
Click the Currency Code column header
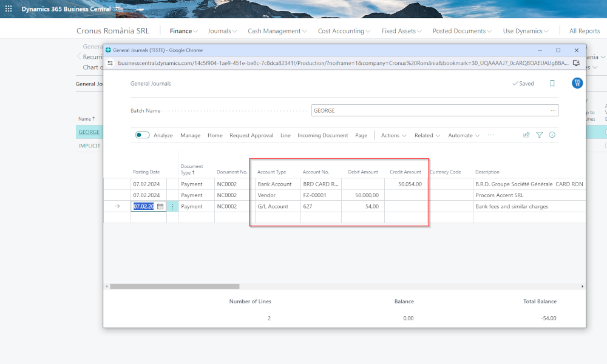pyautogui.click(x=445, y=172)
